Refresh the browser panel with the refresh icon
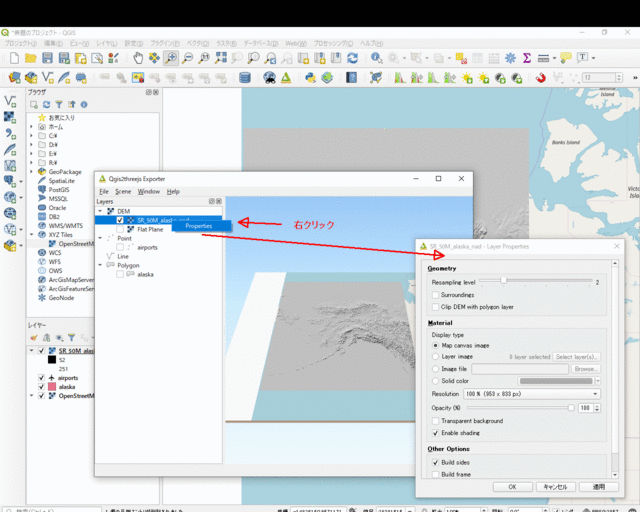 coord(47,105)
